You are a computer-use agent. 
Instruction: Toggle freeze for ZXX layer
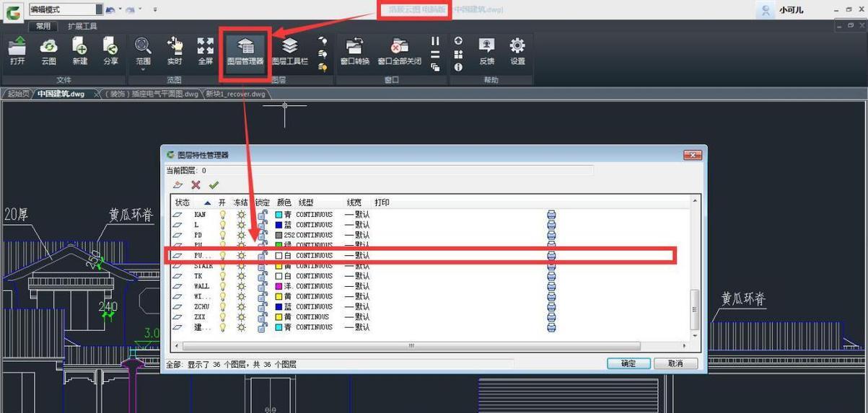click(x=242, y=317)
